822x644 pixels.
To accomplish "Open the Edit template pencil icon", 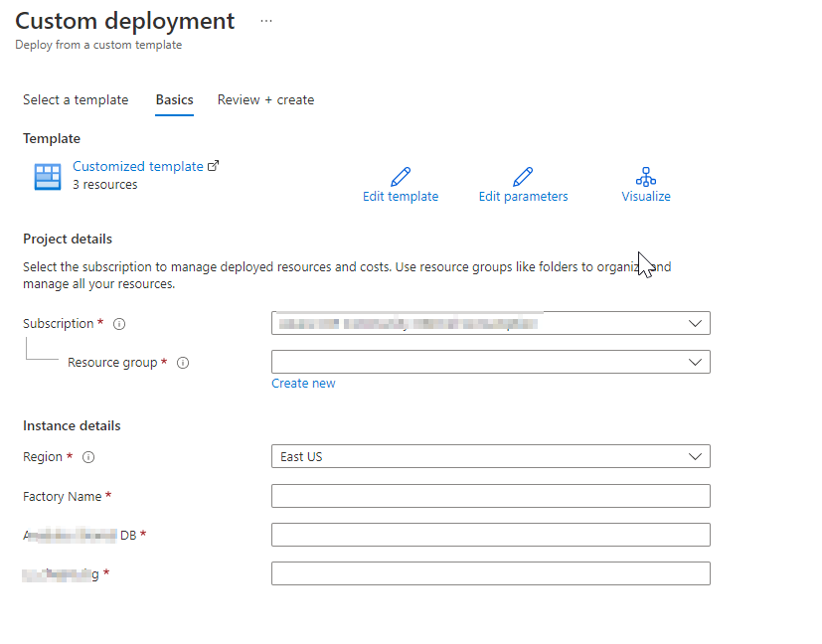I will (401, 175).
